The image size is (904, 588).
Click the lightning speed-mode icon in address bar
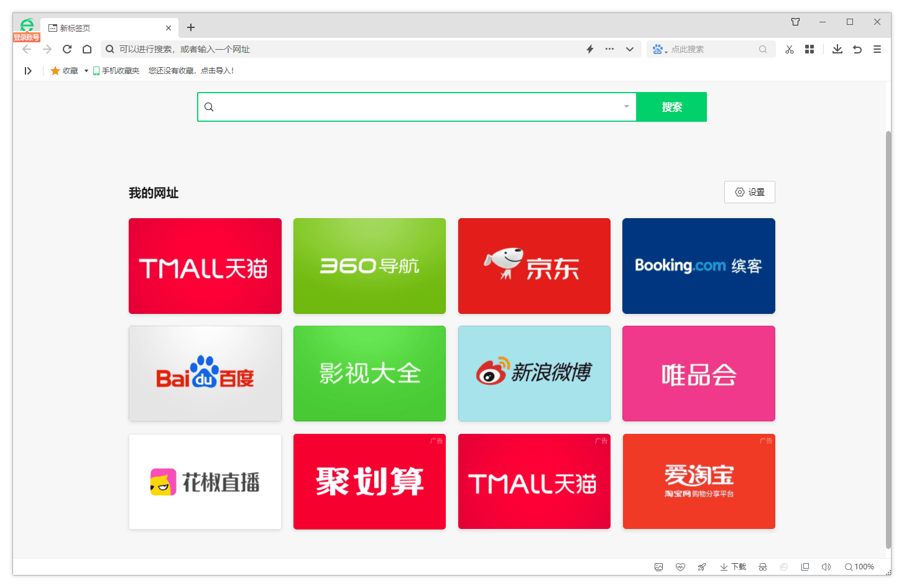pyautogui.click(x=589, y=49)
